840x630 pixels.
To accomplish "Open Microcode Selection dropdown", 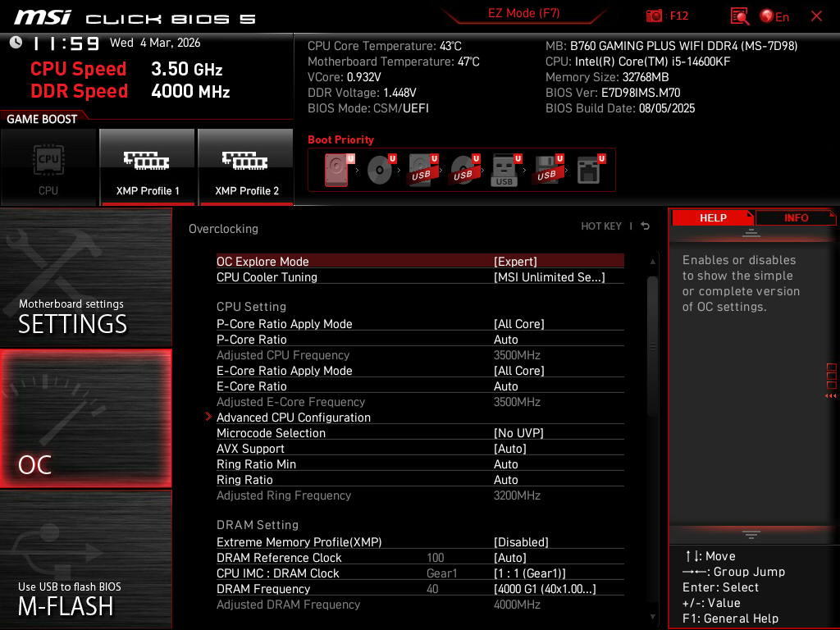I will pos(420,432).
